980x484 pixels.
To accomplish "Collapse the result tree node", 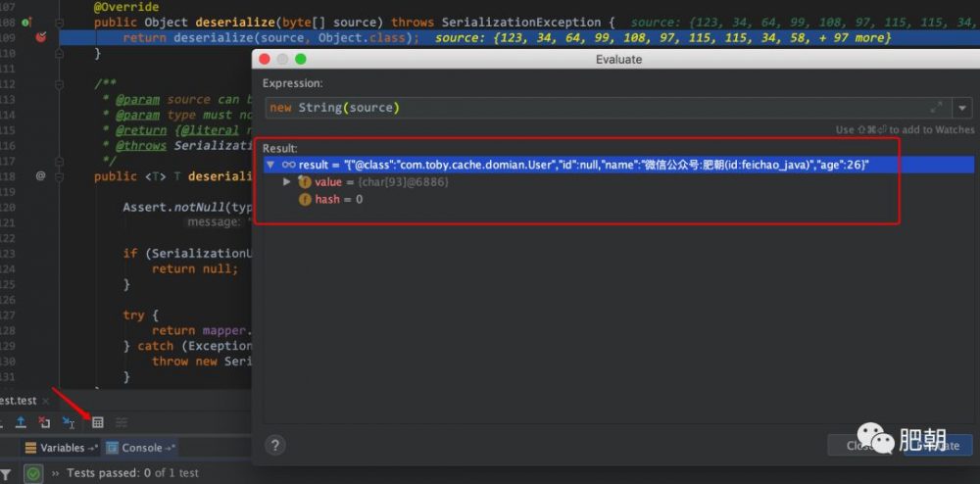I will click(270, 165).
